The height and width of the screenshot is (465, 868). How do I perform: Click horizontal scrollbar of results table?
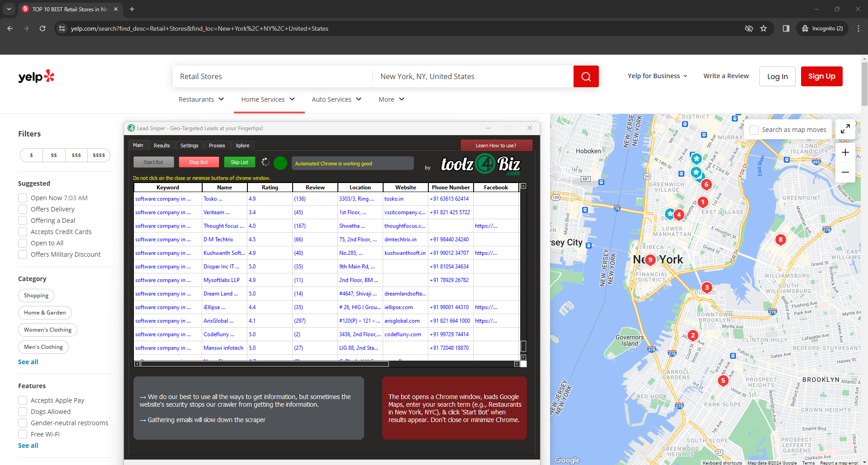click(x=265, y=364)
